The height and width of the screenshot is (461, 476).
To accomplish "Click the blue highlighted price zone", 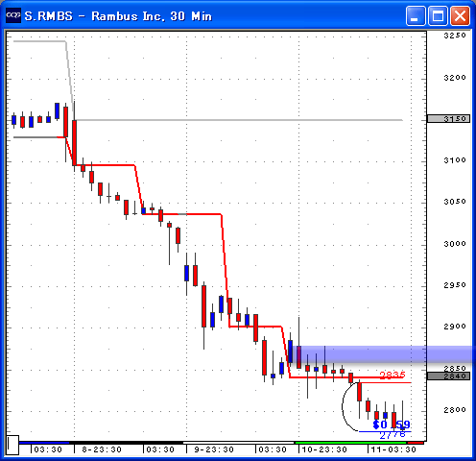I will tap(384, 354).
